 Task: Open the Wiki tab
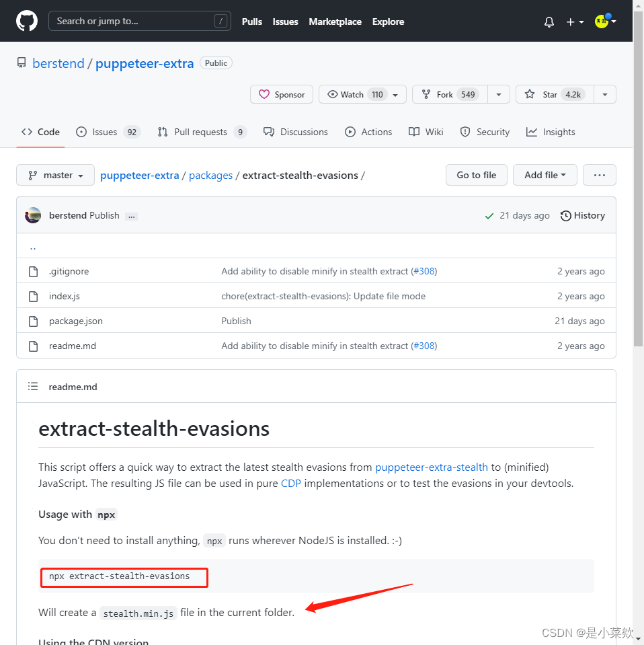tap(426, 132)
